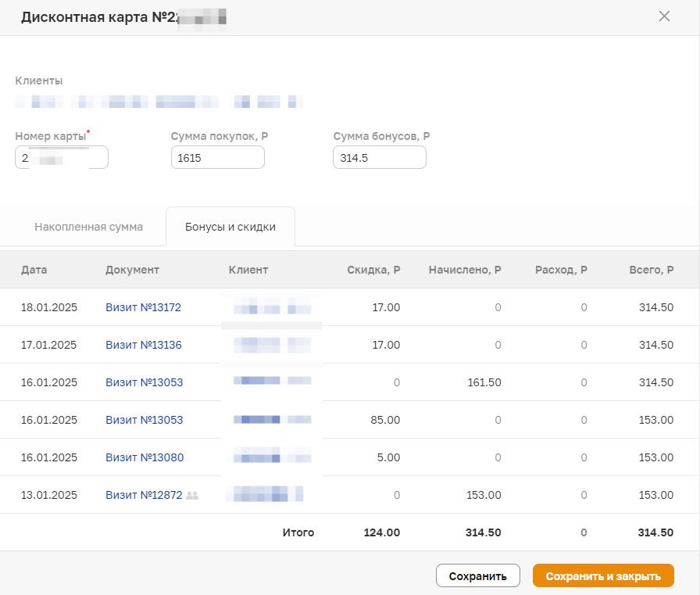
Task: Close the discount card dialog
Action: pos(664,16)
